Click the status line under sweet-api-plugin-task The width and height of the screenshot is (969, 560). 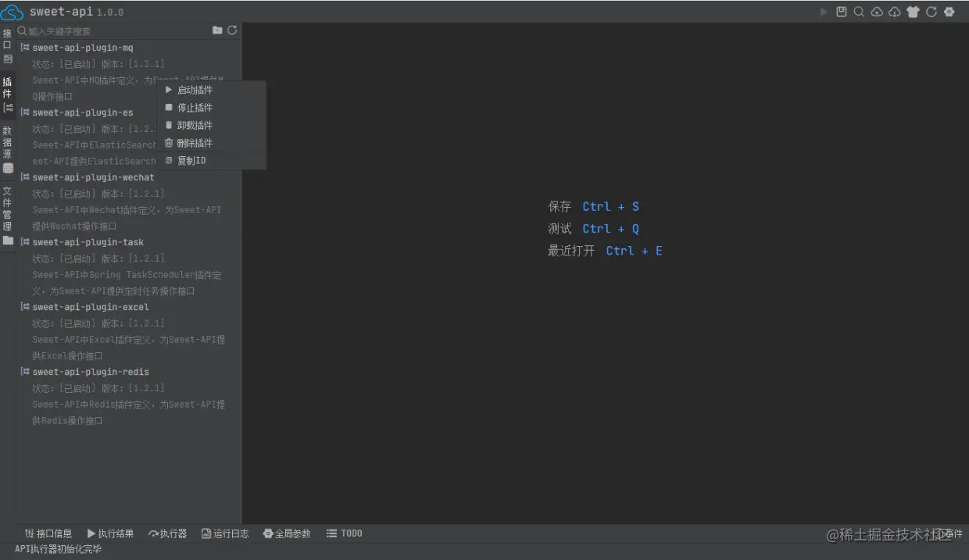(x=98, y=259)
